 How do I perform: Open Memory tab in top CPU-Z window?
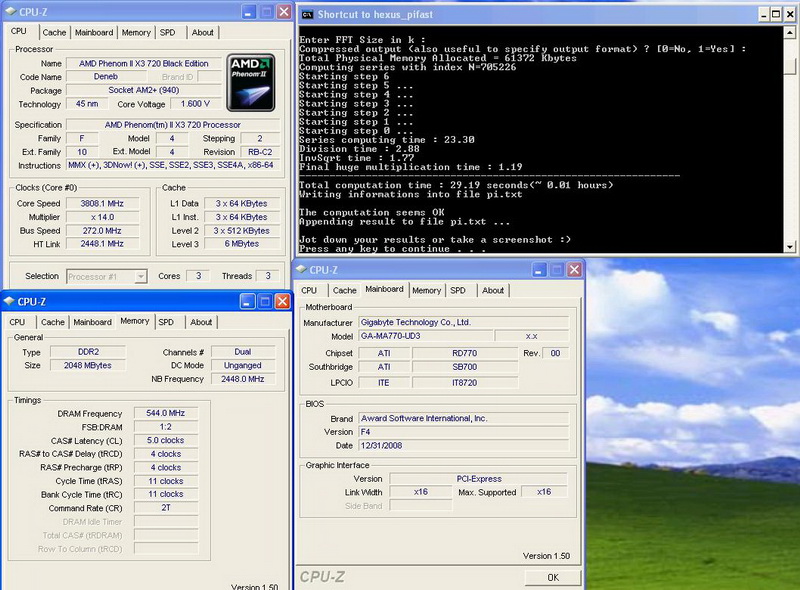(136, 33)
